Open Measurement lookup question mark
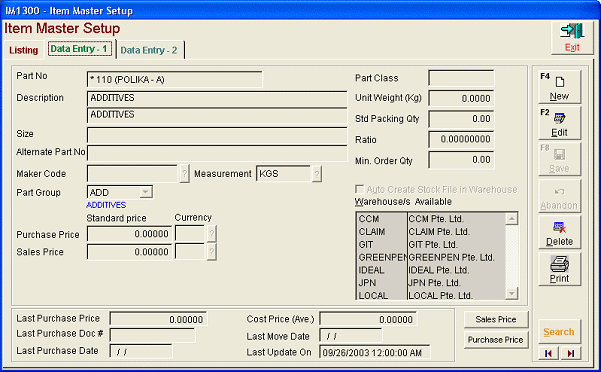This screenshot has height=372, width=601. (317, 174)
